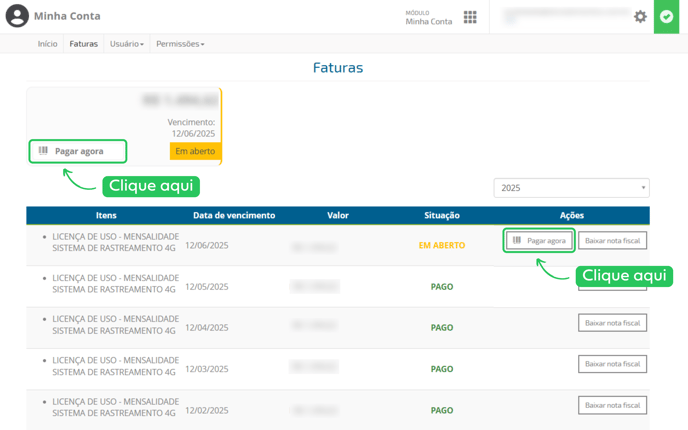Click the Data de vencimento column header
688x430 pixels.
234,215
